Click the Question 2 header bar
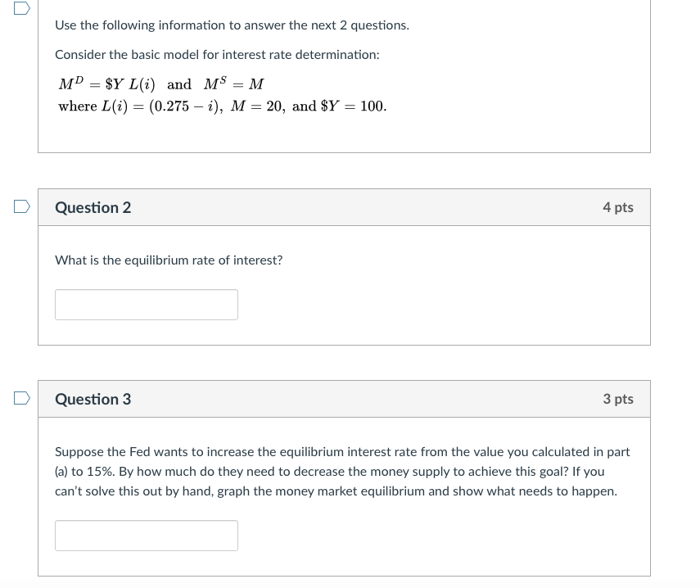 (344, 207)
